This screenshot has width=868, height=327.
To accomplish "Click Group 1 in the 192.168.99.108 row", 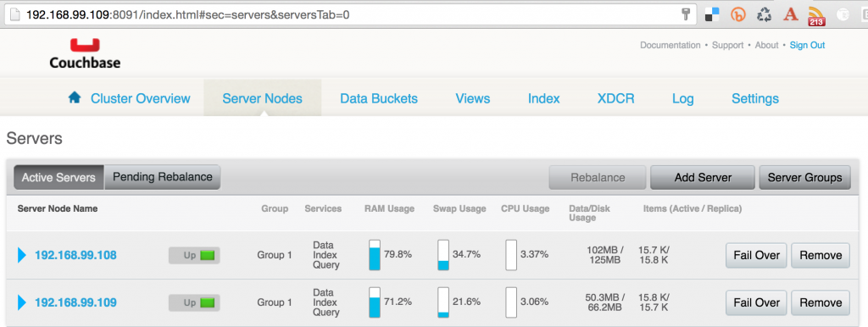I will click(x=275, y=255).
